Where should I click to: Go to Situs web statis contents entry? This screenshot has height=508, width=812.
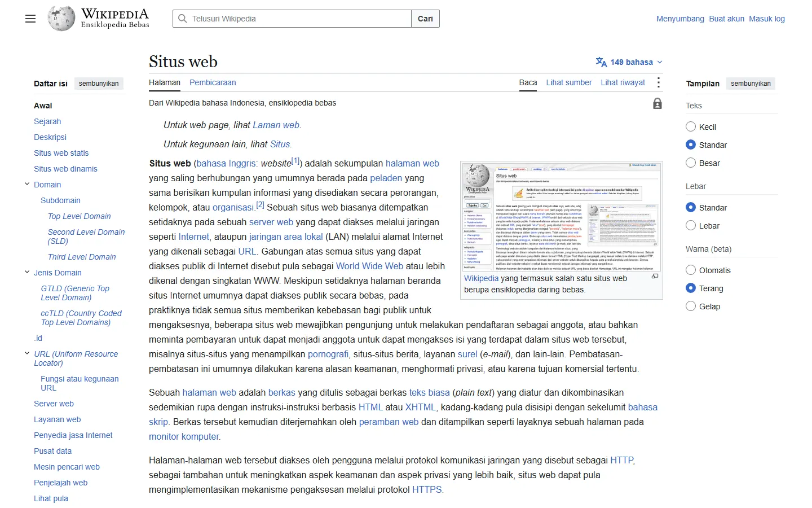click(x=61, y=153)
